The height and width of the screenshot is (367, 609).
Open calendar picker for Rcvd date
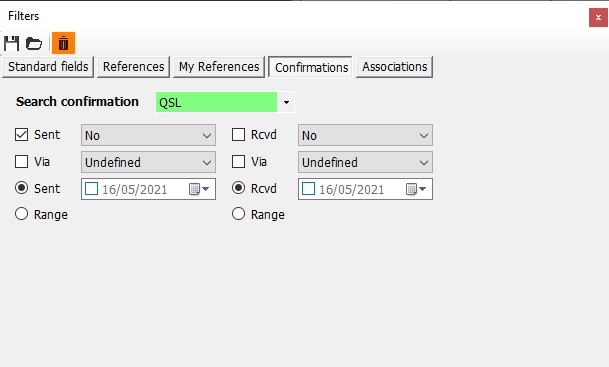click(x=416, y=189)
